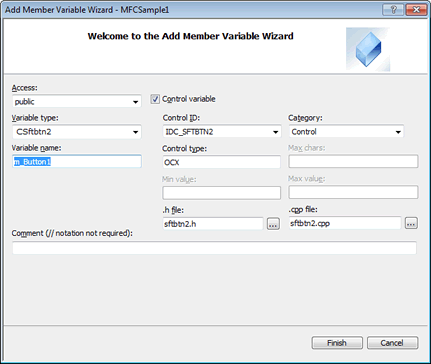The width and height of the screenshot is (431, 364).
Task: Click the .cpp file field sftbtn2.cpp
Action: [x=345, y=223]
